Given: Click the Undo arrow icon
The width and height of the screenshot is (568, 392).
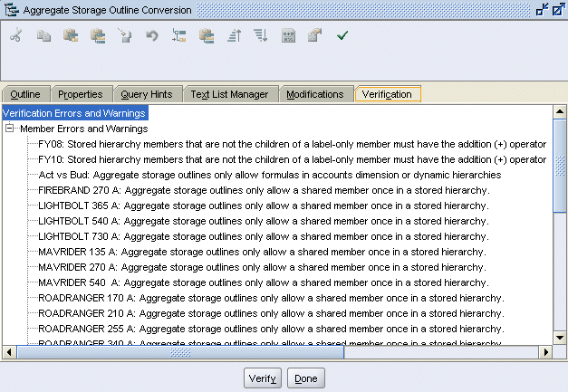Looking at the screenshot, I should click(152, 35).
